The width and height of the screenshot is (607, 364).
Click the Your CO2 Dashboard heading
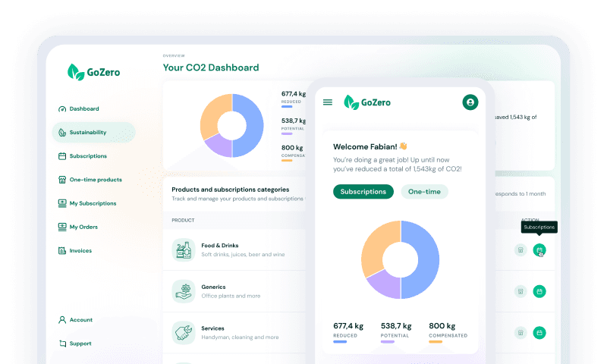pyautogui.click(x=211, y=67)
